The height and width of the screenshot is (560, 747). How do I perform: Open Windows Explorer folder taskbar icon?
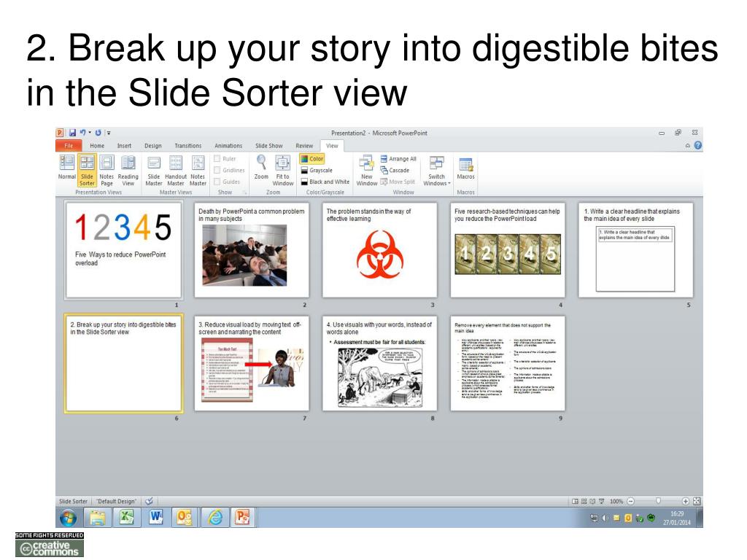(x=97, y=517)
